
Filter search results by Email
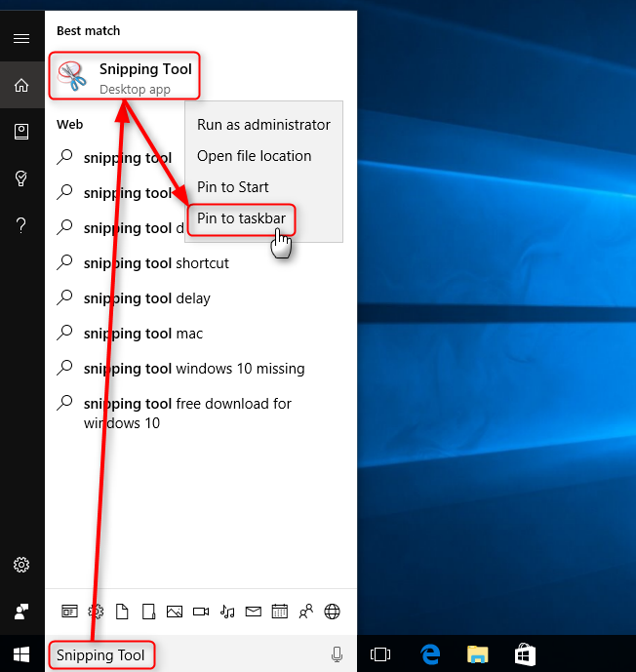254,612
